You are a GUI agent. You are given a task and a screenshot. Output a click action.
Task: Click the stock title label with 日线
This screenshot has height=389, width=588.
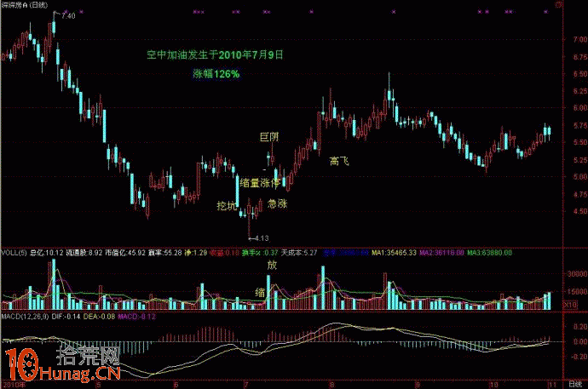[x=25, y=5]
